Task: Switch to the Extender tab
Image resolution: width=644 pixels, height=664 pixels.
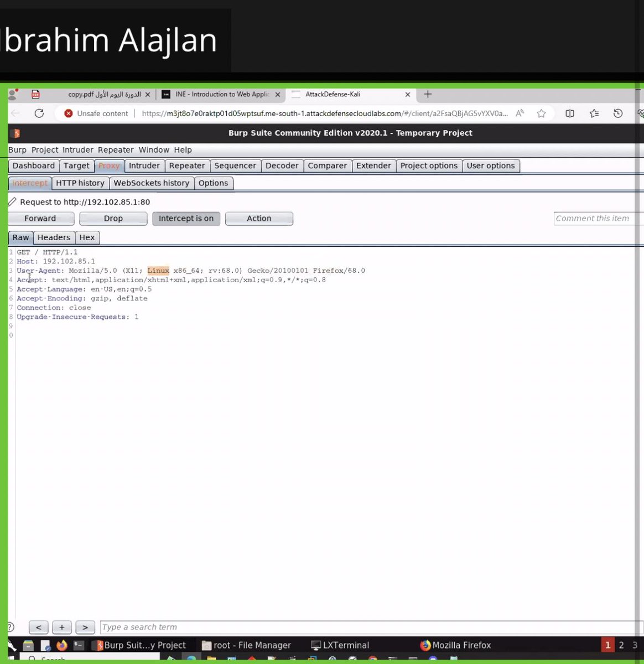Action: pos(373,166)
